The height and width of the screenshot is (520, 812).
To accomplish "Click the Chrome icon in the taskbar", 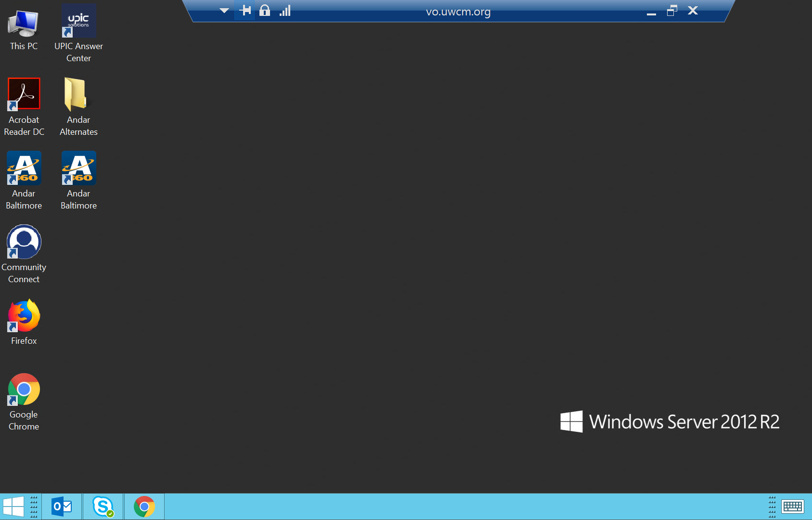I will pos(144,507).
